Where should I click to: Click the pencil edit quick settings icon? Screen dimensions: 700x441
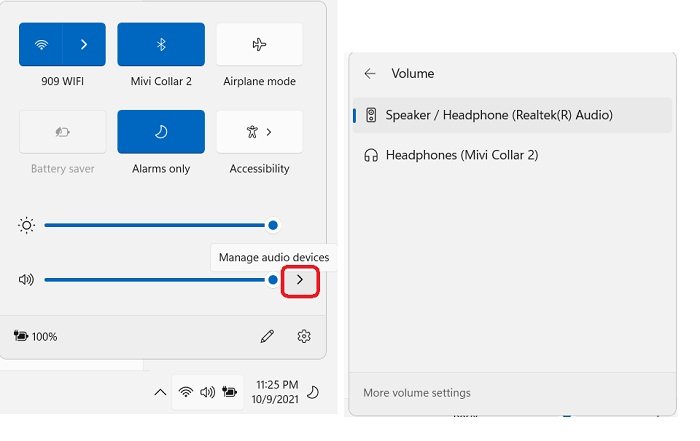click(267, 337)
